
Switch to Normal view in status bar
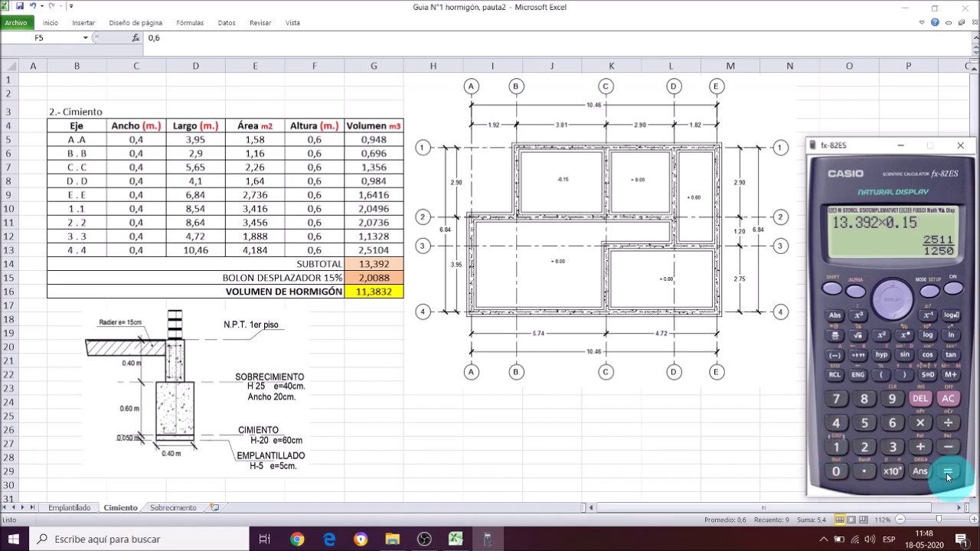(840, 520)
